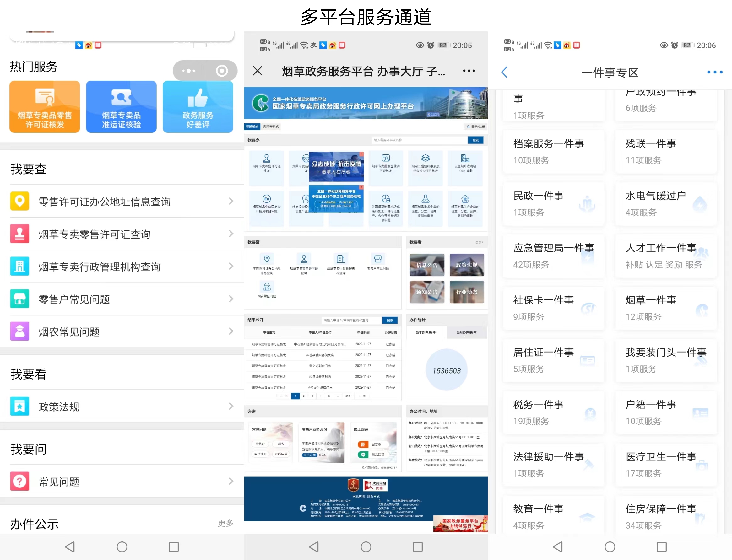The height and width of the screenshot is (560, 732).
Task: Open 政务服务好差评 thumbs-up tile
Action: click(198, 107)
